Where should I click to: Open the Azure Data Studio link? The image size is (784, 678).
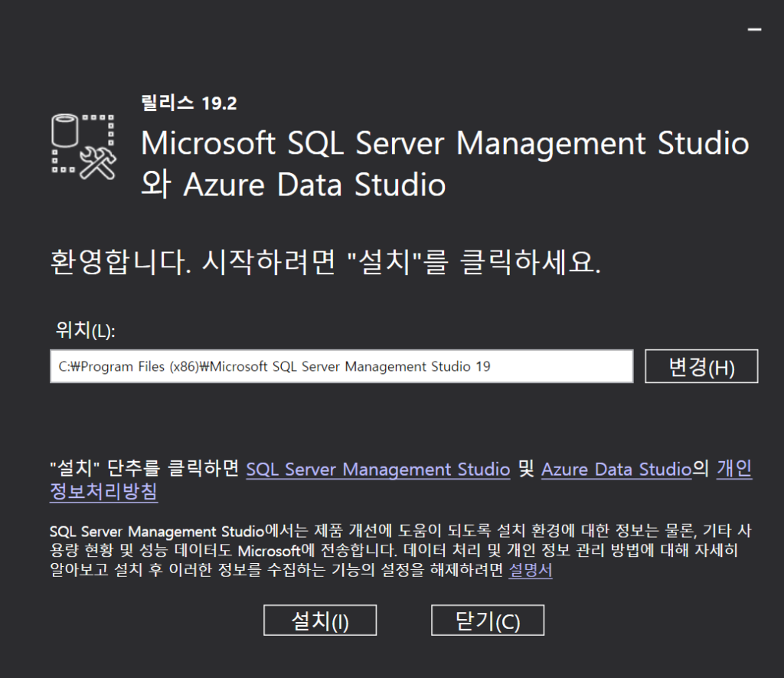pyautogui.click(x=616, y=470)
